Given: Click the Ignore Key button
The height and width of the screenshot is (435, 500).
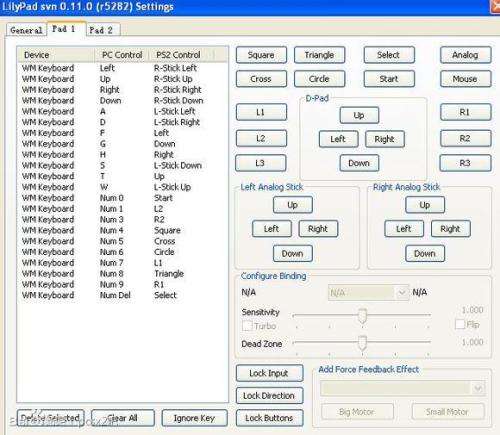Looking at the screenshot, I should 194,418.
